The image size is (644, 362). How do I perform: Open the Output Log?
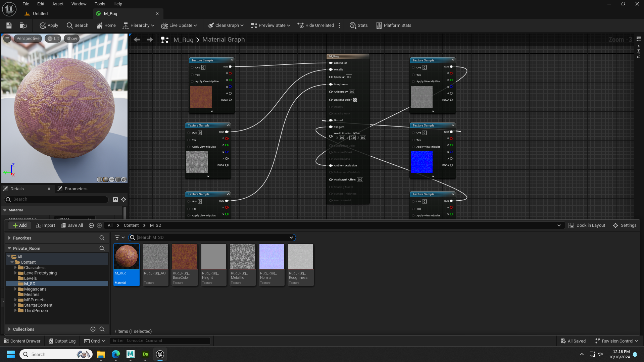pyautogui.click(x=62, y=341)
